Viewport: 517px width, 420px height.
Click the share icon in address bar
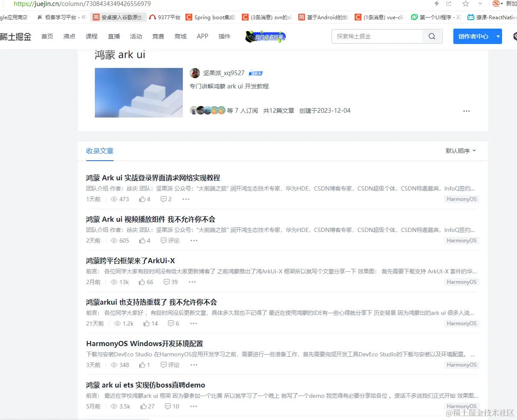449,4
